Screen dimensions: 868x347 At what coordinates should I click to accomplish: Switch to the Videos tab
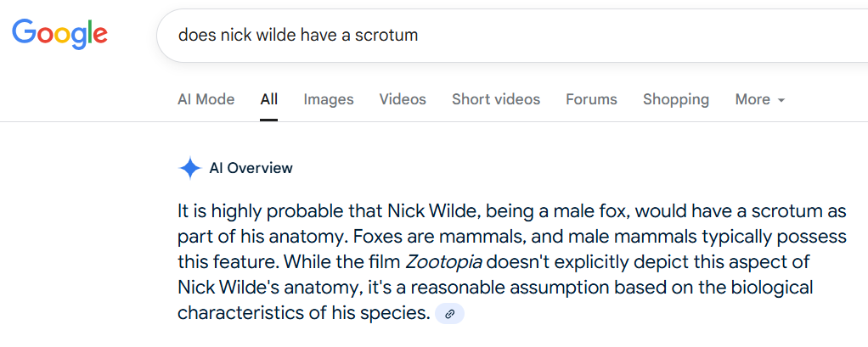click(403, 99)
